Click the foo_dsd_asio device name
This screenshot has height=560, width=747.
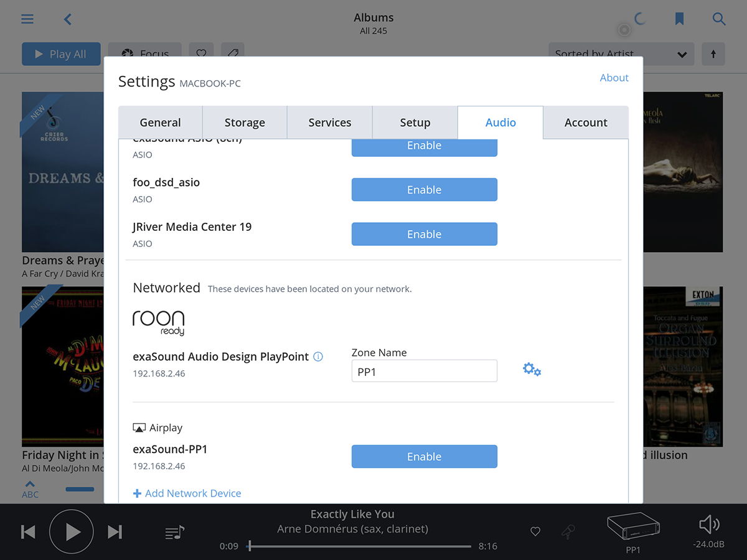pos(166,183)
